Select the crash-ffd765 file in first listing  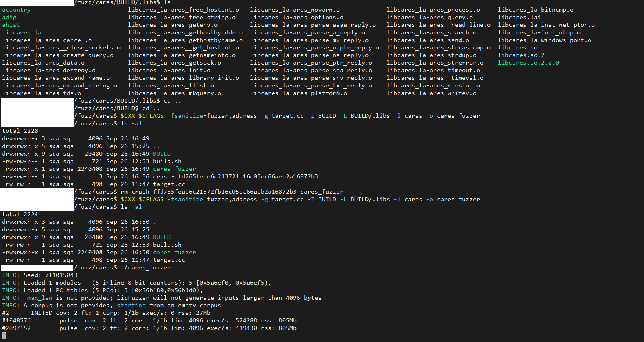[236, 176]
